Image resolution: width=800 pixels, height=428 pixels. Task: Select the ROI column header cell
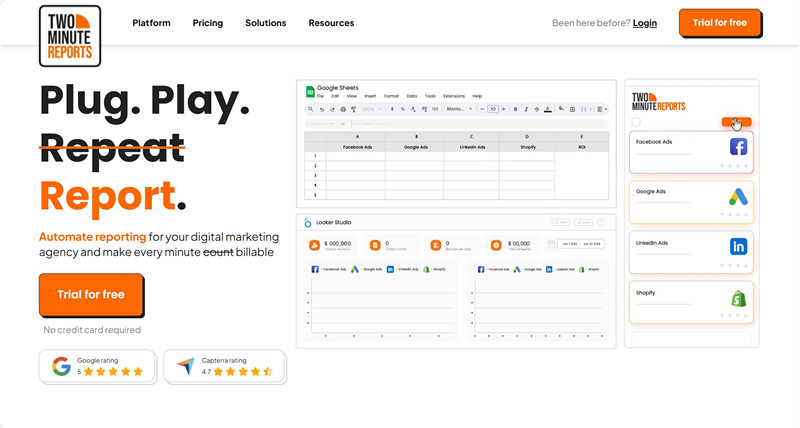click(x=582, y=147)
